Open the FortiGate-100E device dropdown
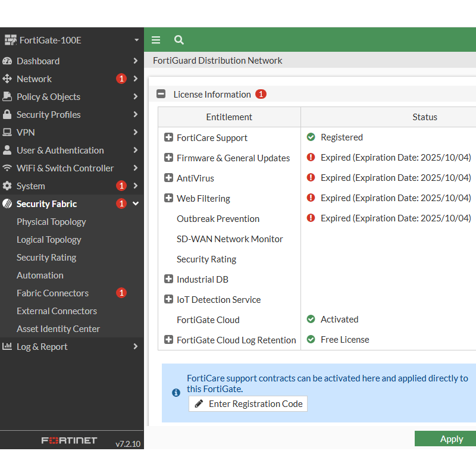 (x=136, y=40)
